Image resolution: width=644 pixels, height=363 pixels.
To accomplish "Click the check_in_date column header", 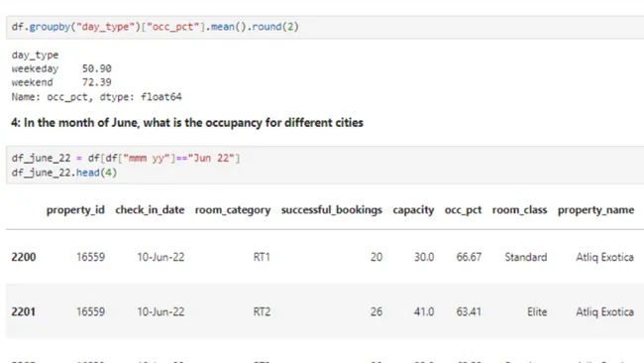I will pos(150,210).
